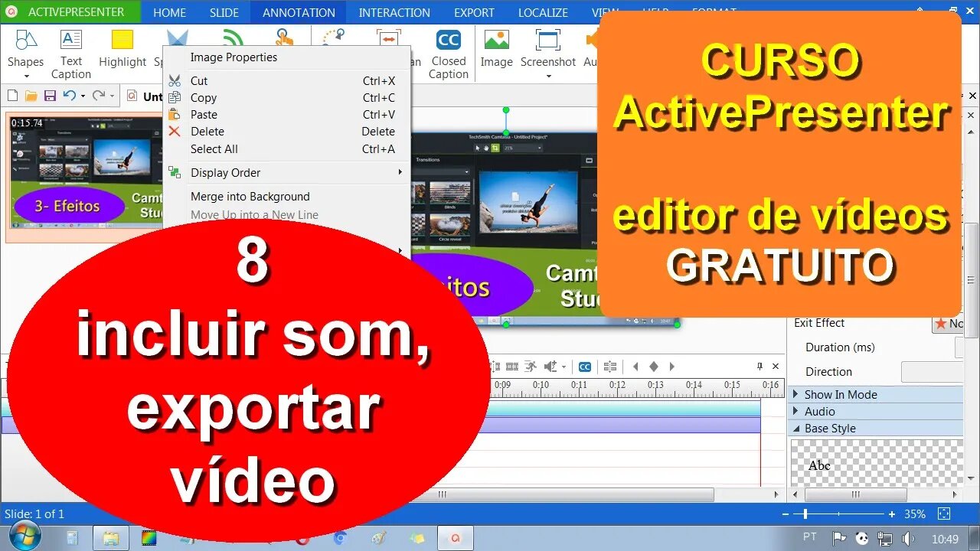Image resolution: width=980 pixels, height=551 pixels.
Task: Open the audio volume icon's dropdown arrow
Action: pos(563,367)
